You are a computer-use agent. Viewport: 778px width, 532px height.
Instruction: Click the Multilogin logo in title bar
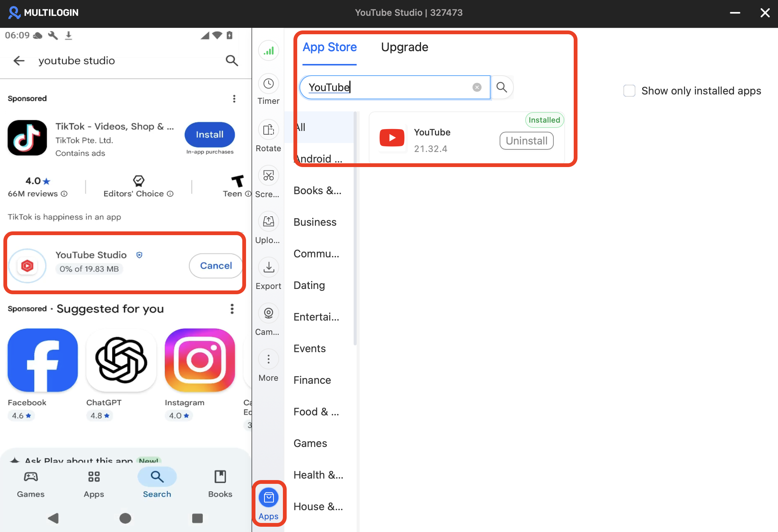pyautogui.click(x=43, y=12)
